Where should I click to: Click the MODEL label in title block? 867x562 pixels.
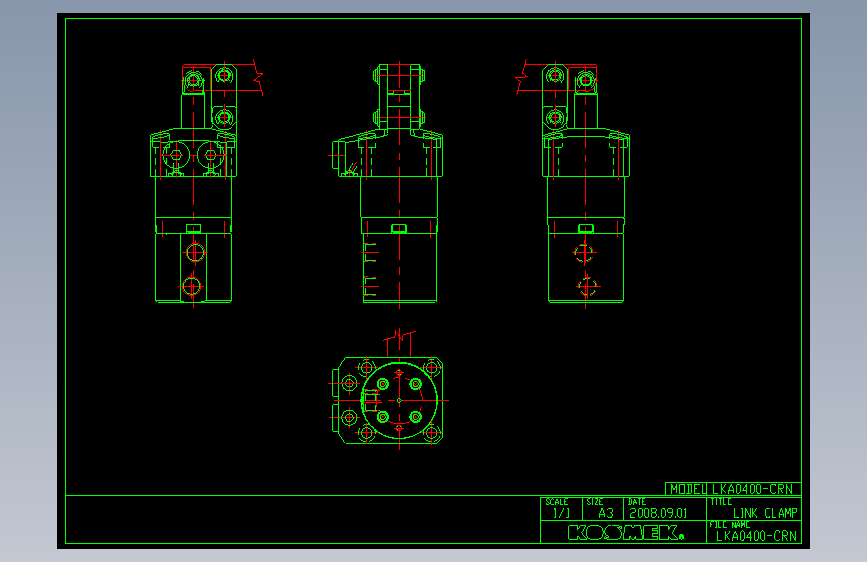click(687, 489)
